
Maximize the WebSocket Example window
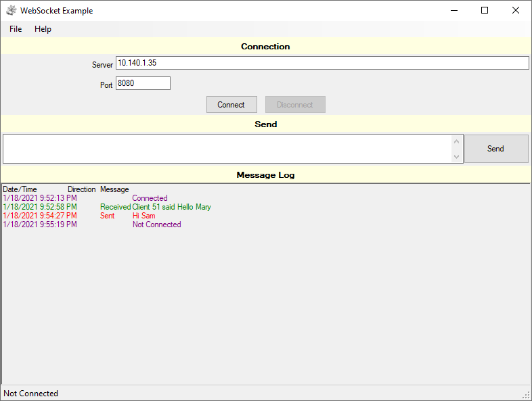coord(485,11)
